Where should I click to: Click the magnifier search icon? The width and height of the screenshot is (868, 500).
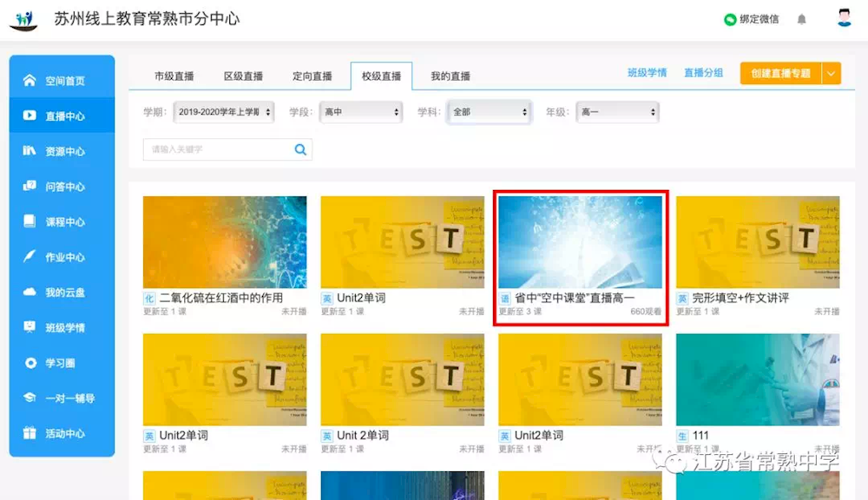click(300, 149)
